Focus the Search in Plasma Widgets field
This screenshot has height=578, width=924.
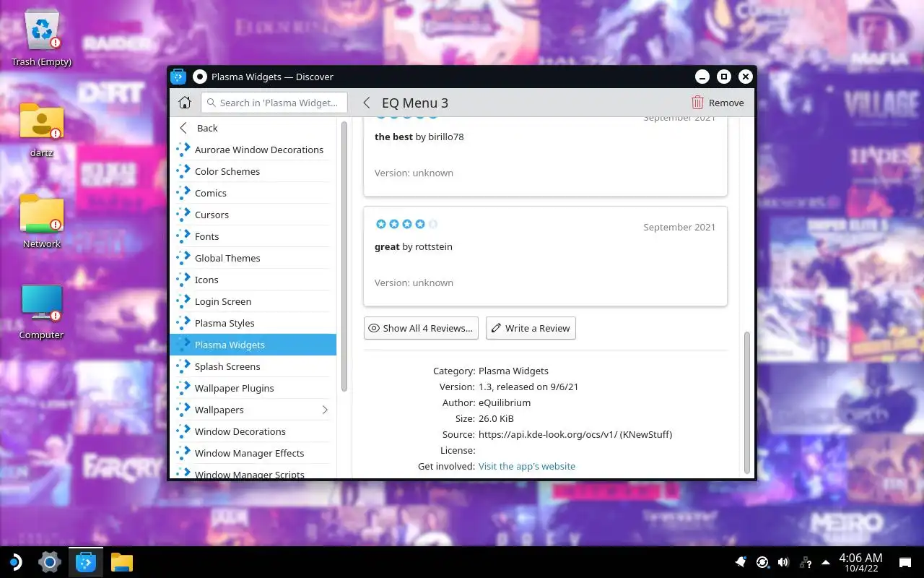coord(274,103)
